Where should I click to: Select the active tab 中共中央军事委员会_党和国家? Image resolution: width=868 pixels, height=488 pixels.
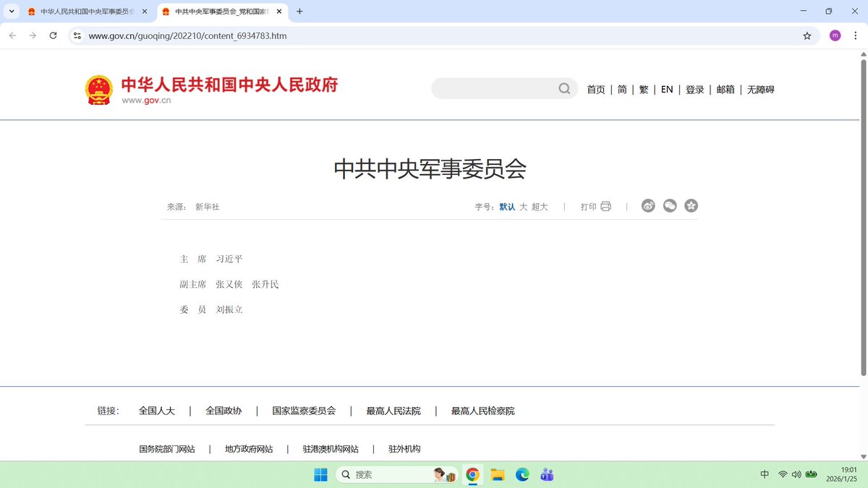pyautogui.click(x=221, y=12)
